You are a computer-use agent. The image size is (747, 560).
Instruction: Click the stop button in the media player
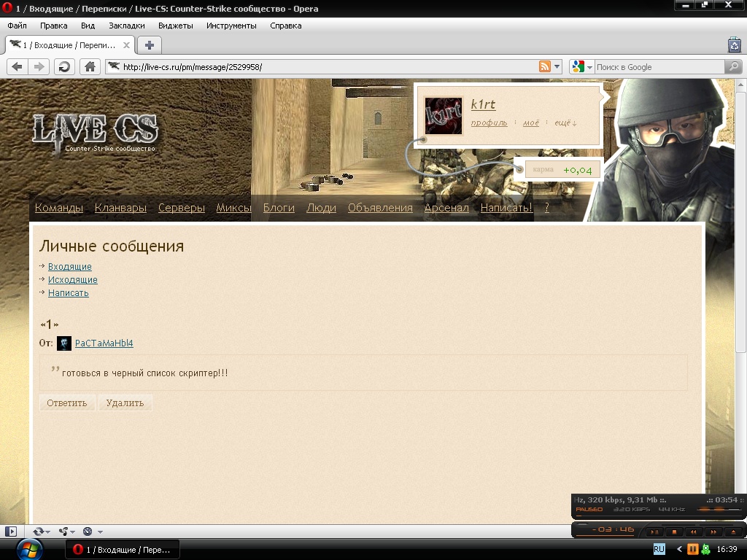click(x=675, y=532)
